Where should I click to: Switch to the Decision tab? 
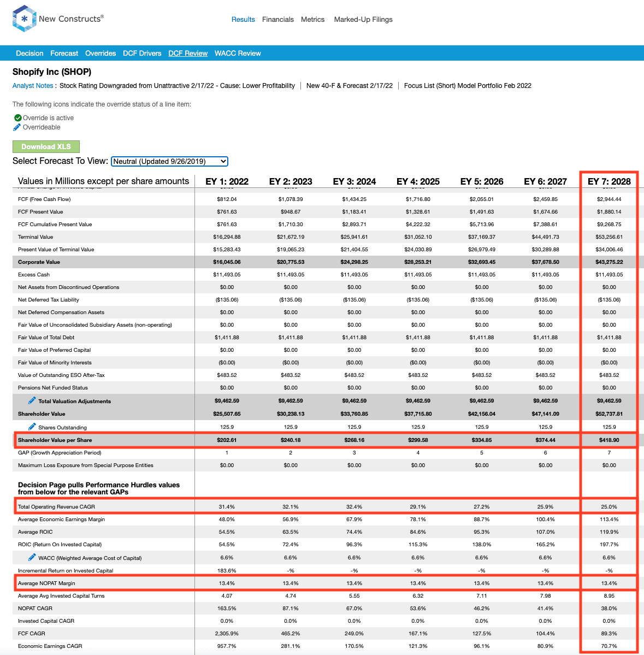[x=29, y=53]
